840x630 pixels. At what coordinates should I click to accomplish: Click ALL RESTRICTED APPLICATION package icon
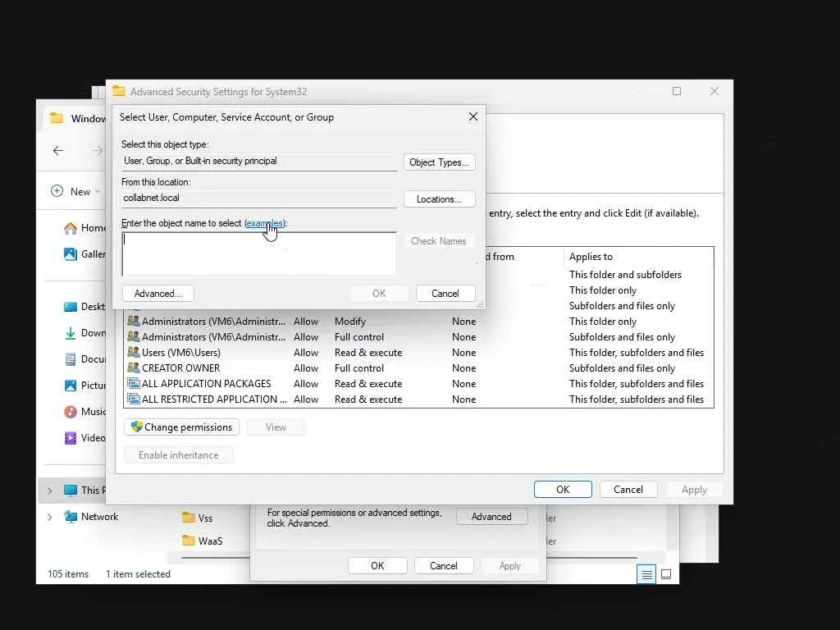click(x=133, y=399)
